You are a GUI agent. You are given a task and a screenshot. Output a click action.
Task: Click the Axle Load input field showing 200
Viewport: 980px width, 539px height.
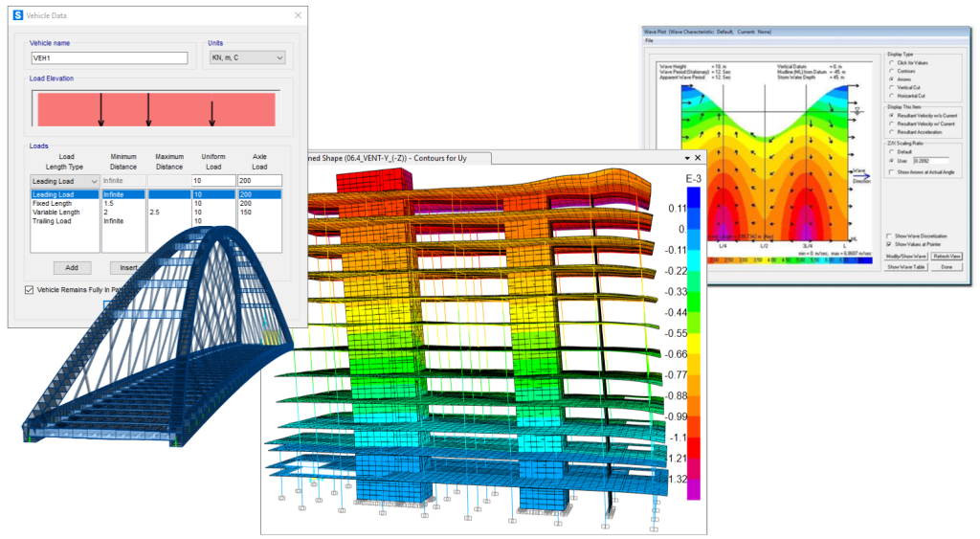pos(259,181)
